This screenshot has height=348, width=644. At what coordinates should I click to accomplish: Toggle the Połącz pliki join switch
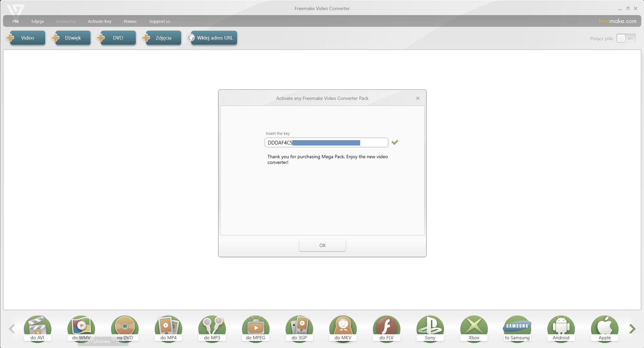626,39
